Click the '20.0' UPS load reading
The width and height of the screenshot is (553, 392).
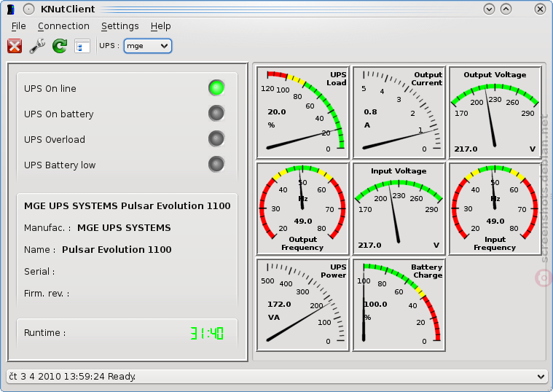coord(277,112)
